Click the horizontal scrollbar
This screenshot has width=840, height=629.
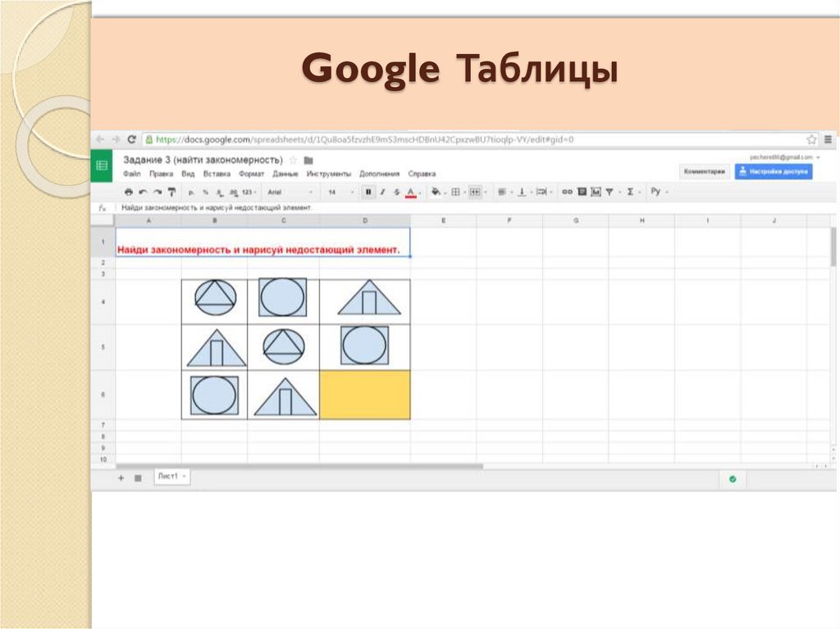tap(300, 467)
